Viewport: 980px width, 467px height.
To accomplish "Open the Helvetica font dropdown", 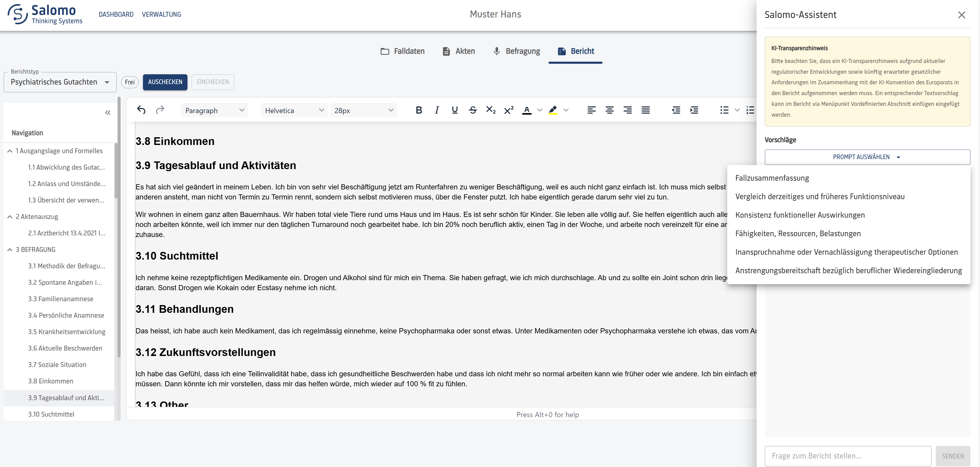I will point(294,110).
